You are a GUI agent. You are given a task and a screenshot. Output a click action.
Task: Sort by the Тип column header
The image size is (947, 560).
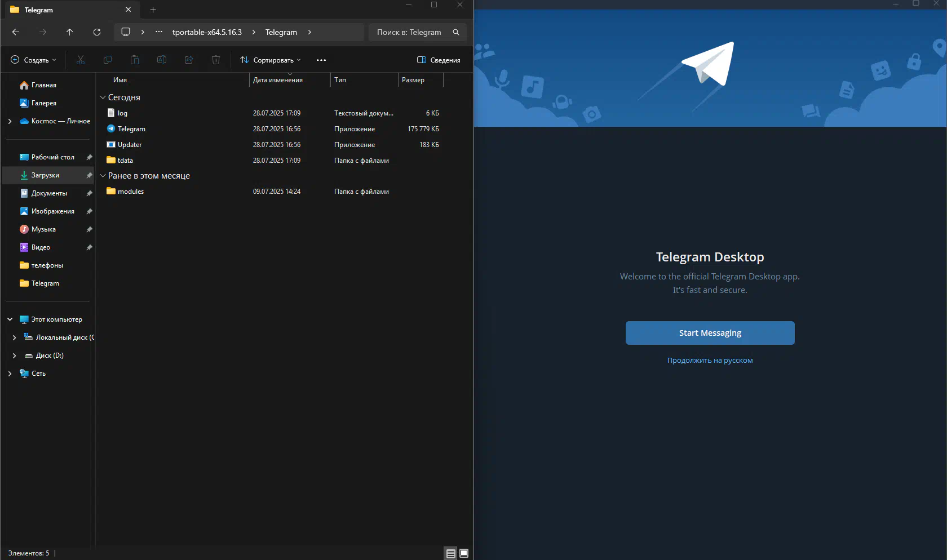click(x=364, y=80)
